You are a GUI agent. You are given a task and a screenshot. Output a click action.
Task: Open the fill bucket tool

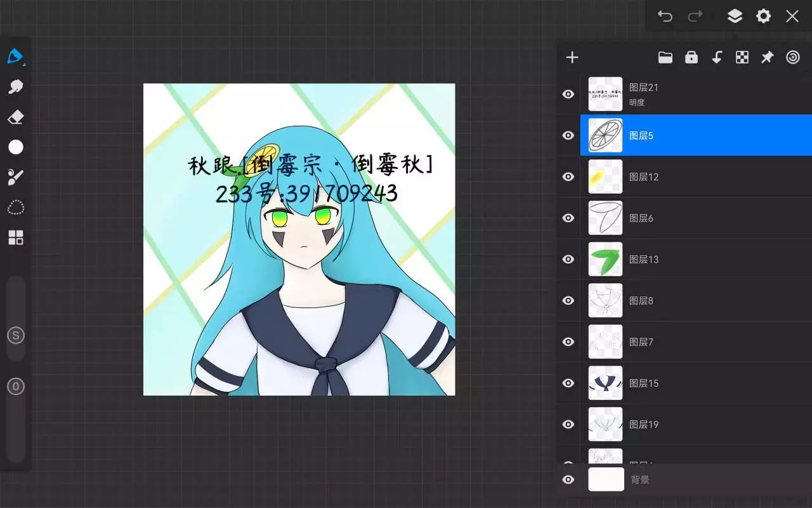15,177
